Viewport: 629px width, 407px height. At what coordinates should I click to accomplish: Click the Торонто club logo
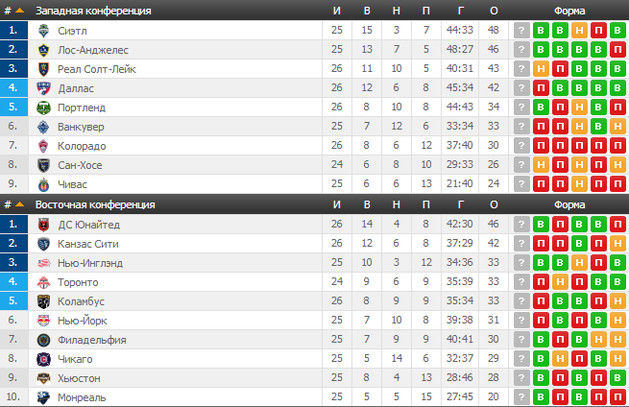pos(43,282)
